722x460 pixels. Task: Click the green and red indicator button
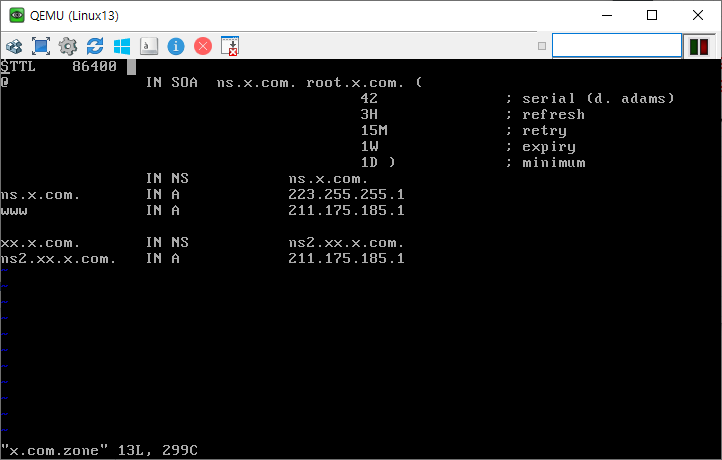[699, 47]
